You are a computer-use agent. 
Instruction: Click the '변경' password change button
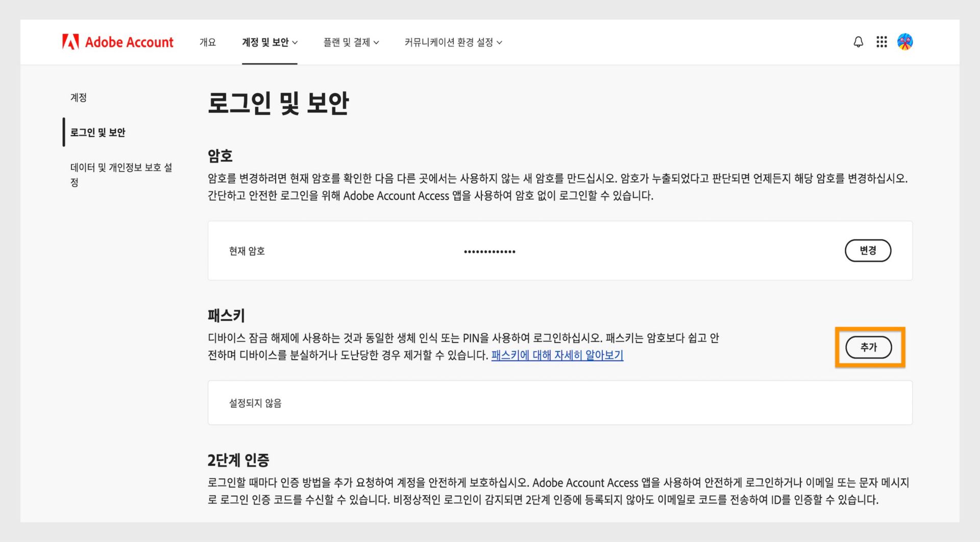click(x=868, y=251)
